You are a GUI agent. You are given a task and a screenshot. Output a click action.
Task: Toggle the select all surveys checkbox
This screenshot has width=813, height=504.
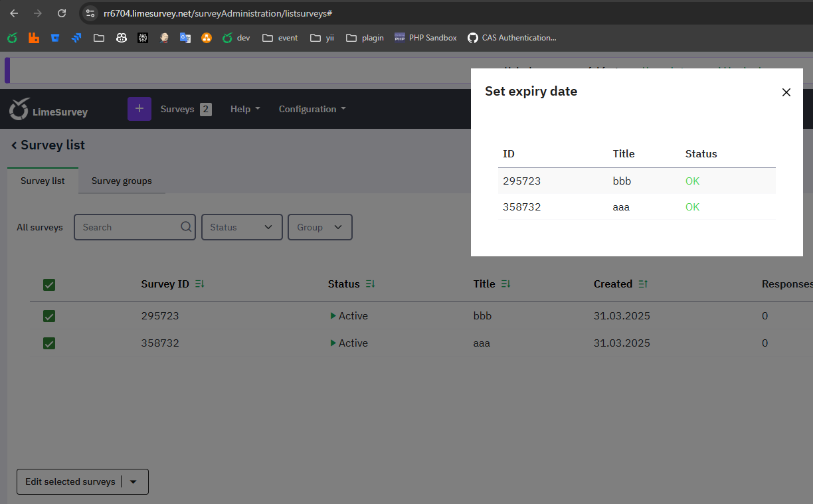click(49, 285)
